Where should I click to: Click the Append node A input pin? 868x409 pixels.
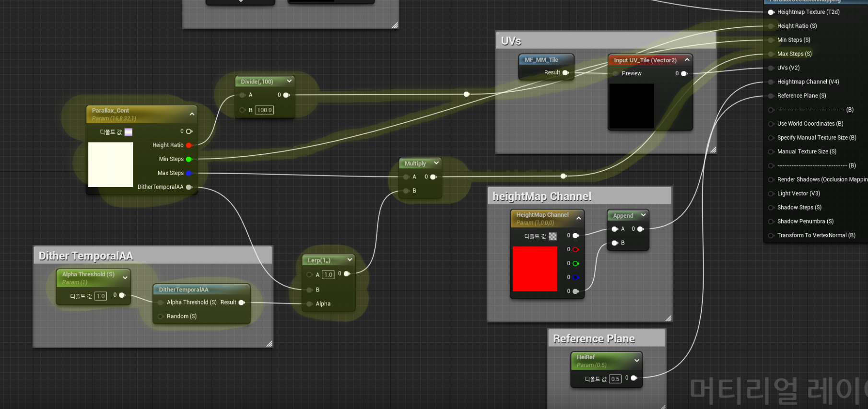615,229
